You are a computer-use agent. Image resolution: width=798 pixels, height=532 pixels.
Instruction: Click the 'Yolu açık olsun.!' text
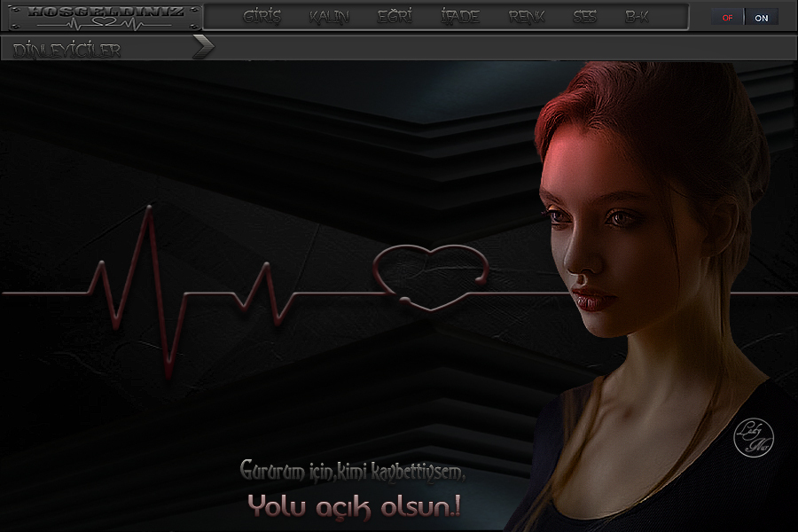point(354,506)
